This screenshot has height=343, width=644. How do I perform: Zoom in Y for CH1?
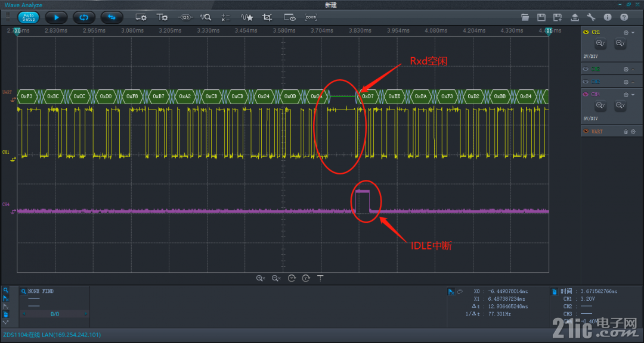[600, 43]
